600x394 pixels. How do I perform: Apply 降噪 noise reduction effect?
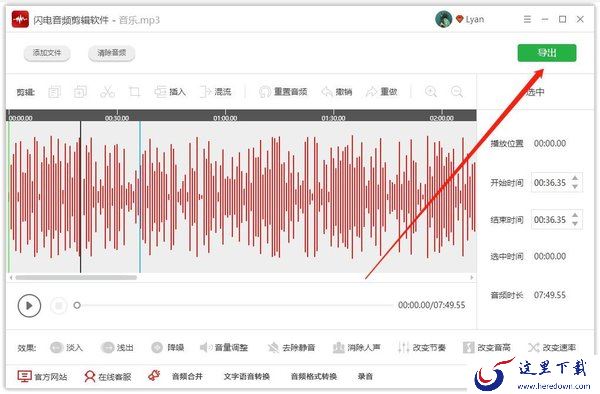tap(168, 347)
